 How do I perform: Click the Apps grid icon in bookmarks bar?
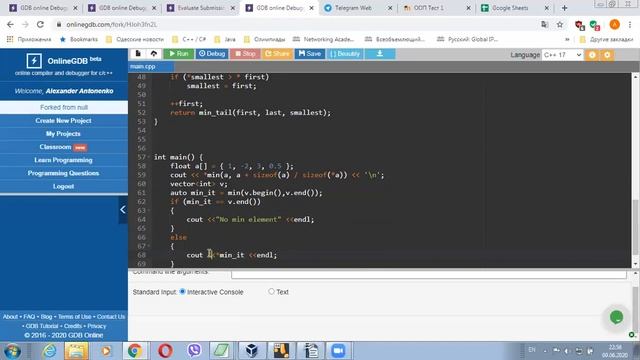10,39
